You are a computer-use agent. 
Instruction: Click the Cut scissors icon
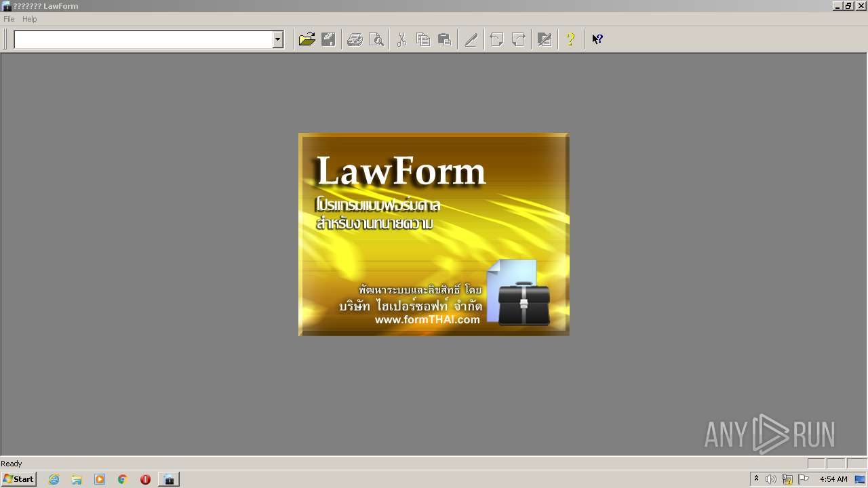pos(401,39)
